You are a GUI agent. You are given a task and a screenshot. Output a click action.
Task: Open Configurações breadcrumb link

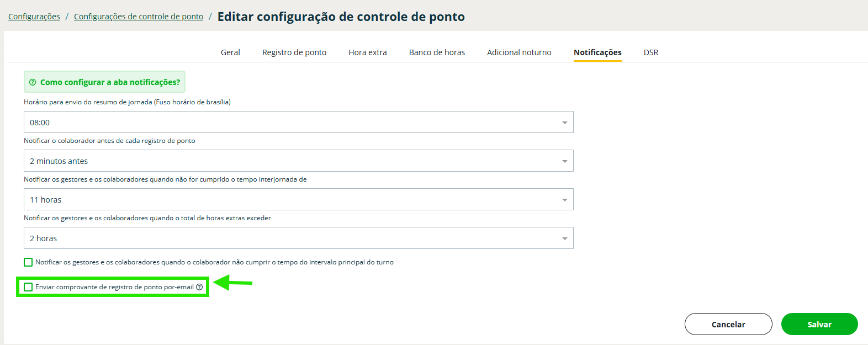pos(34,17)
